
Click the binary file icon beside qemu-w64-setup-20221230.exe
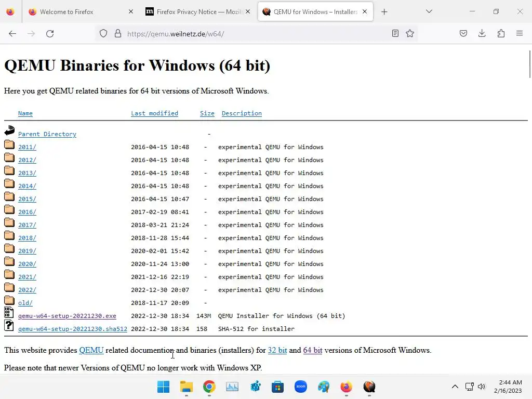[x=9, y=312]
